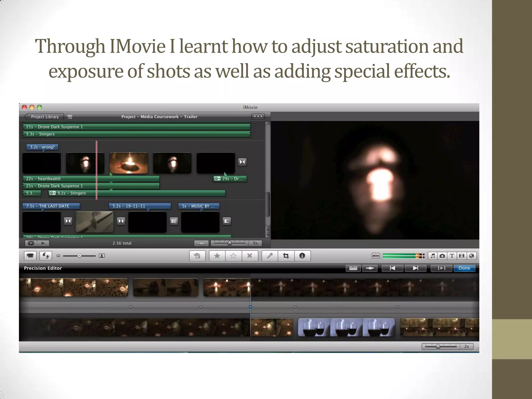Select the '5s – MUSIC BY' title bar
This screenshot has height=399, width=532.
(x=199, y=206)
